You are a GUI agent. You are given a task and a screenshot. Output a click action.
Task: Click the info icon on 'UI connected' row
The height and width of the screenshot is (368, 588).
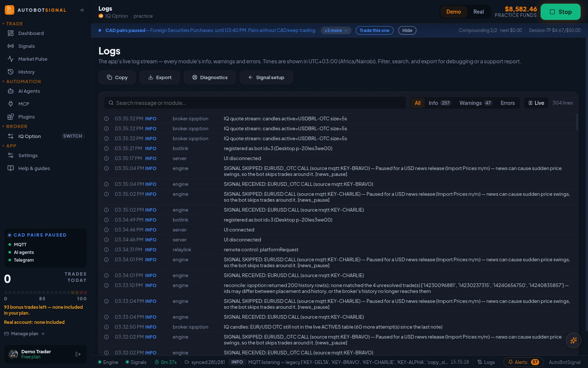(x=106, y=230)
